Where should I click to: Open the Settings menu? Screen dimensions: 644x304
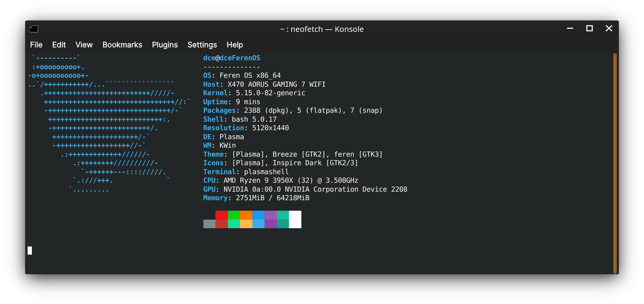click(202, 45)
